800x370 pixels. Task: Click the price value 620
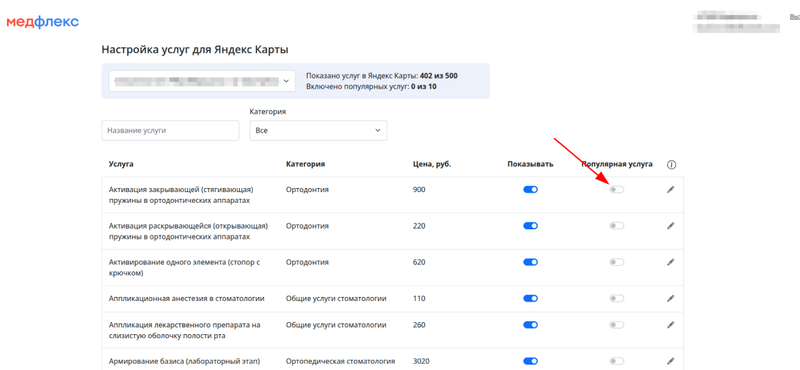(x=419, y=262)
